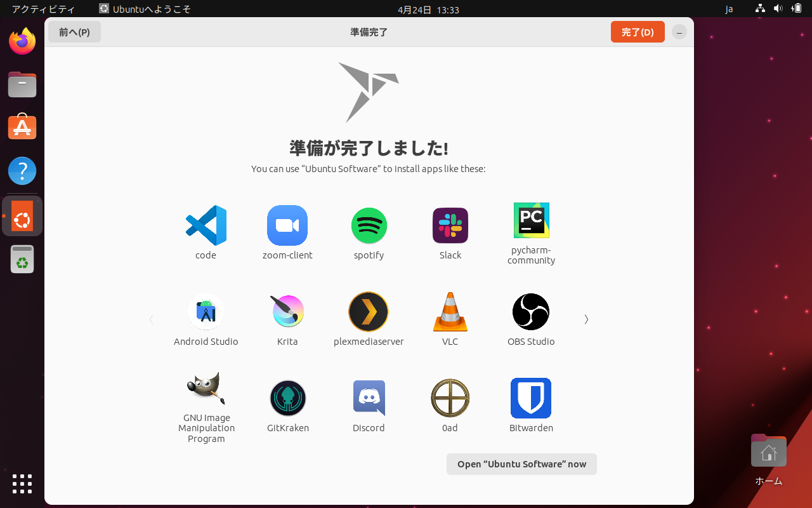Open the Android Studio icon
The width and height of the screenshot is (812, 508).
click(206, 312)
